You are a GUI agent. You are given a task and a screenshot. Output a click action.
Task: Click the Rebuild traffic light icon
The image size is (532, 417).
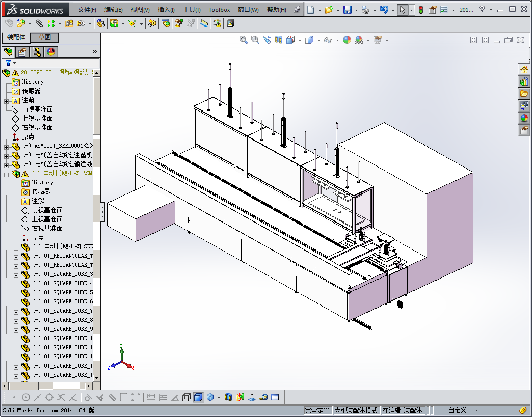(x=421, y=10)
